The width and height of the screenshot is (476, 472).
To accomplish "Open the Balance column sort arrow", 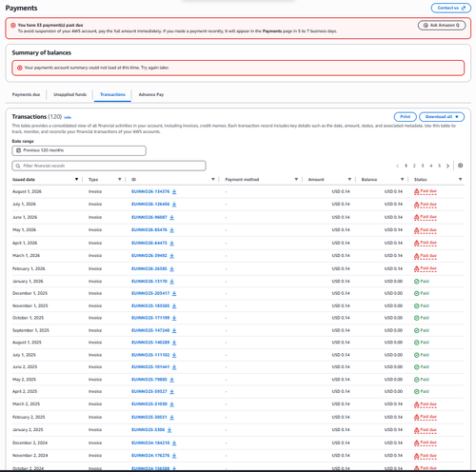I will [402, 179].
